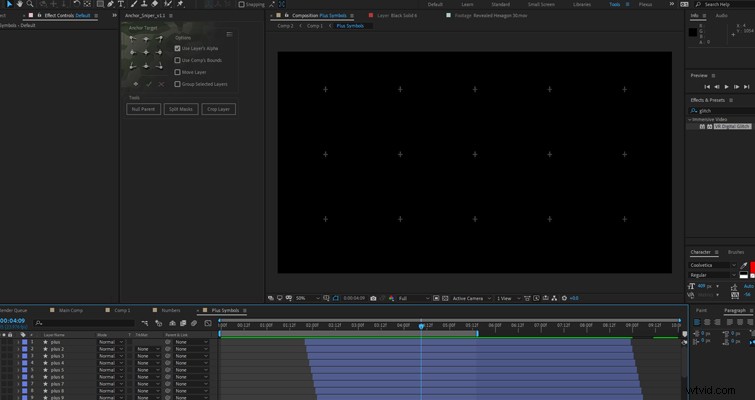Select the Clone Stamp tool
This screenshot has height=400, width=755.
pyautogui.click(x=143, y=4)
